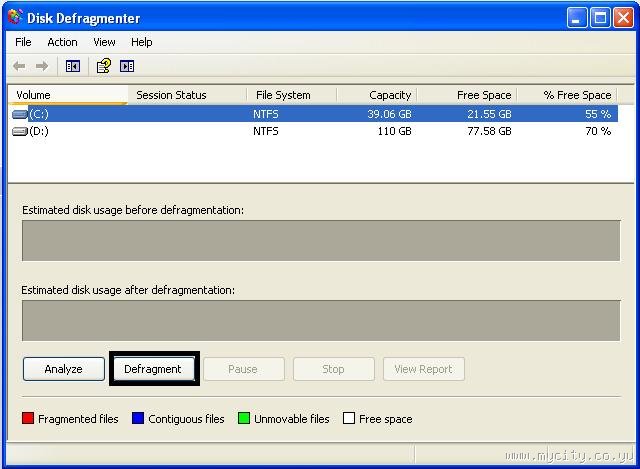Click the before defragmentation usage bar

(x=321, y=240)
